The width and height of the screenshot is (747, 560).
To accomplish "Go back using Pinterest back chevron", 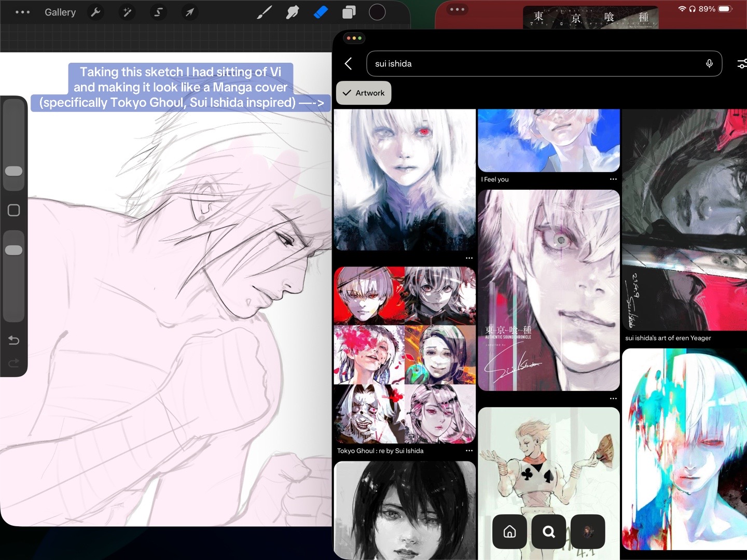I will coord(348,64).
